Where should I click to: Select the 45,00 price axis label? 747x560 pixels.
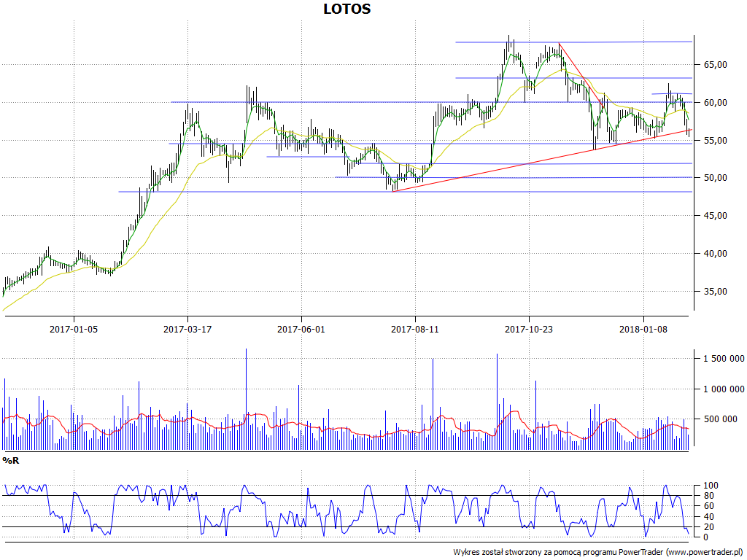coord(714,216)
